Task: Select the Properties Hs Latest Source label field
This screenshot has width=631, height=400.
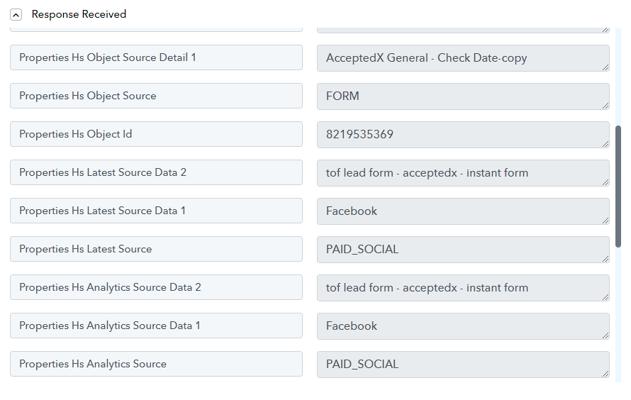Action: point(156,249)
